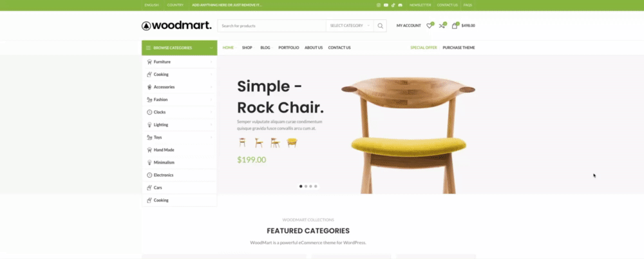Image resolution: width=644 pixels, height=259 pixels.
Task: Open the Shop menu item
Action: (248, 48)
